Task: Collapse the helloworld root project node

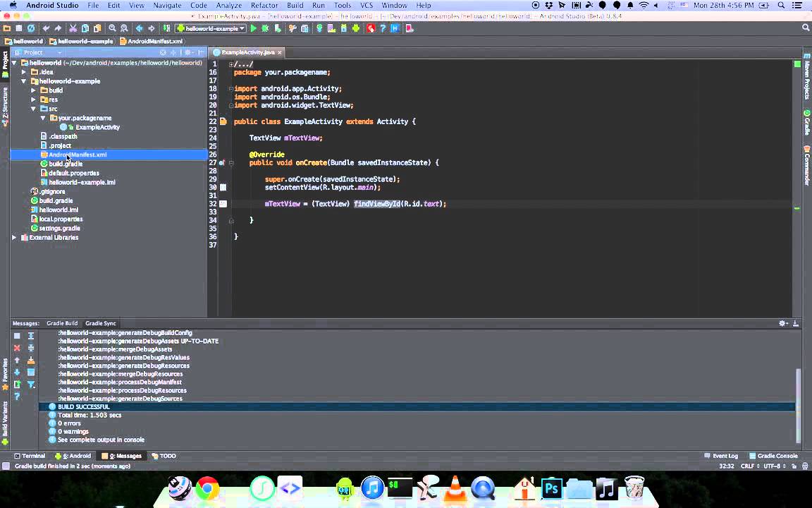Action: 15,63
